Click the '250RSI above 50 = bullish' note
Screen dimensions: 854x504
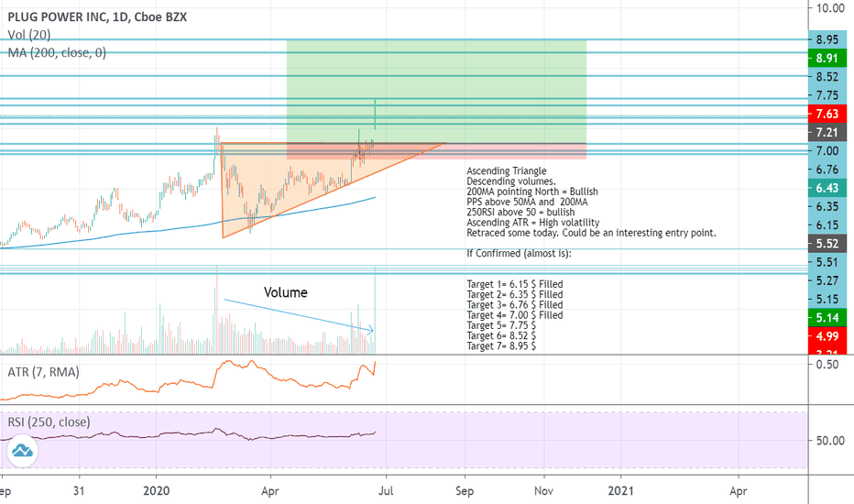(x=520, y=212)
